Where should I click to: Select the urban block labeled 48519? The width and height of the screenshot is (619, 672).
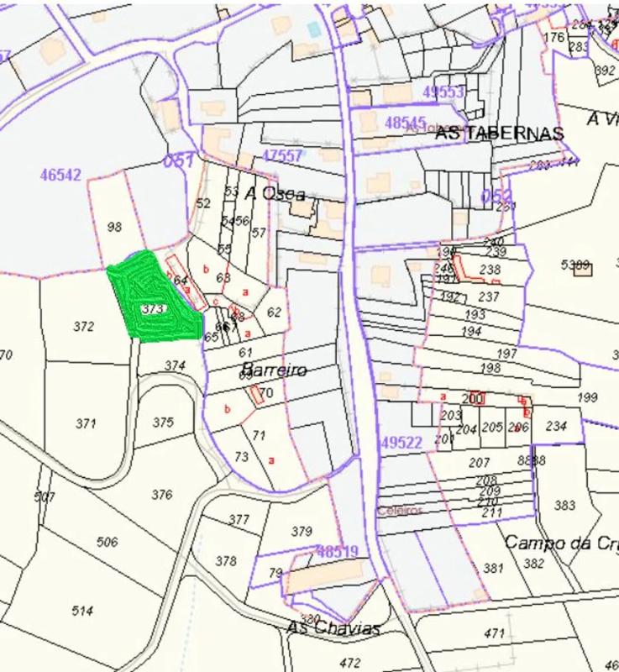pyautogui.click(x=338, y=551)
